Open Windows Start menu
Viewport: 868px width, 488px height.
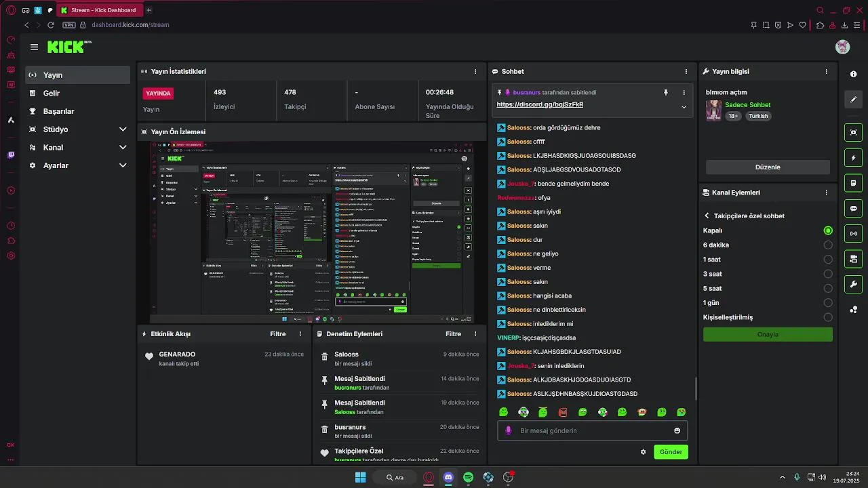point(360,477)
